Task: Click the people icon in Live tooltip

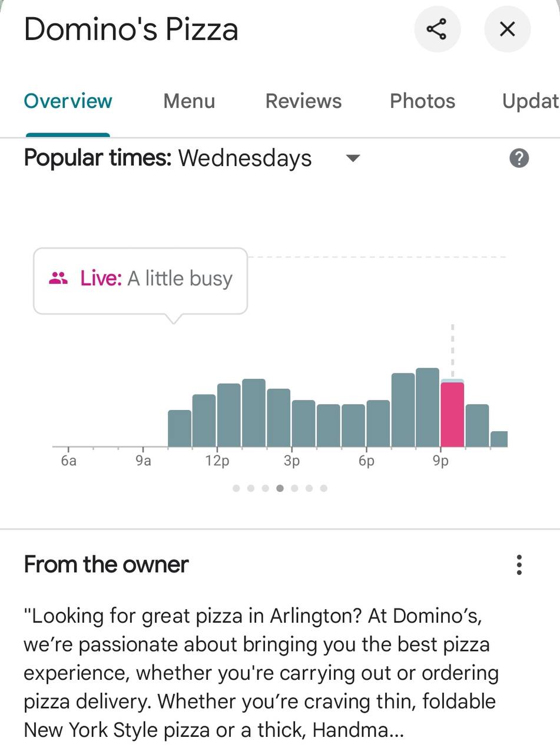Action: [x=58, y=278]
